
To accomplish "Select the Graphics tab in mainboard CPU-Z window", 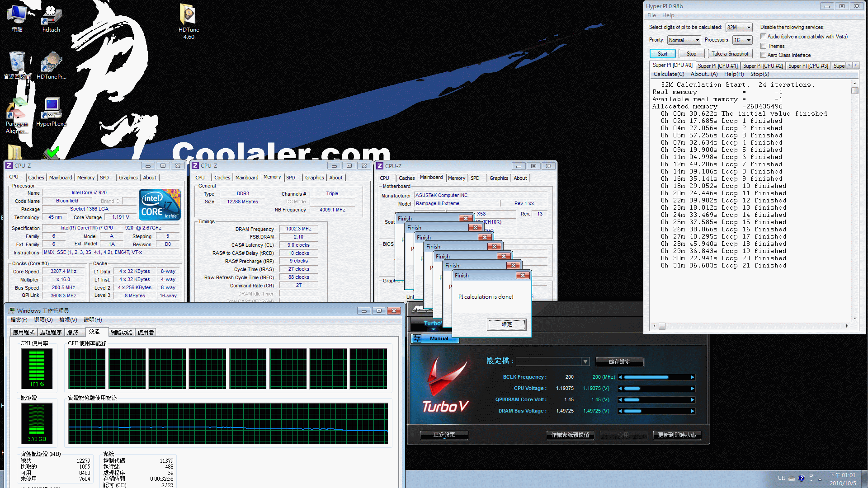I will [x=499, y=178].
